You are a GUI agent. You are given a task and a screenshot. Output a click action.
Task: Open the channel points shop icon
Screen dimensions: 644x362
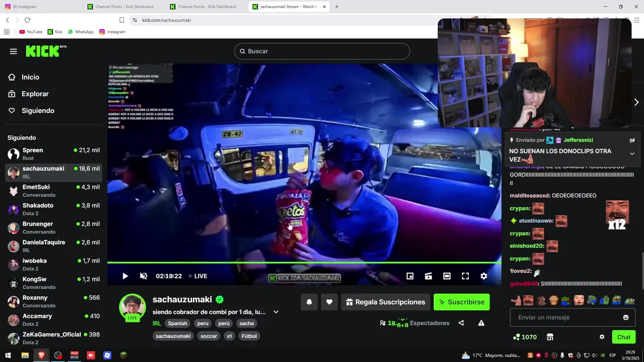point(550,337)
